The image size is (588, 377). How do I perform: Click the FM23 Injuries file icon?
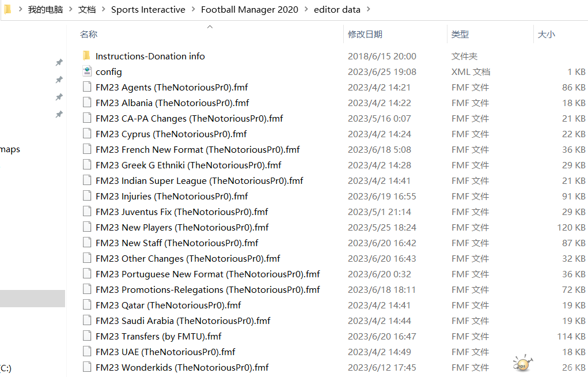(x=87, y=196)
